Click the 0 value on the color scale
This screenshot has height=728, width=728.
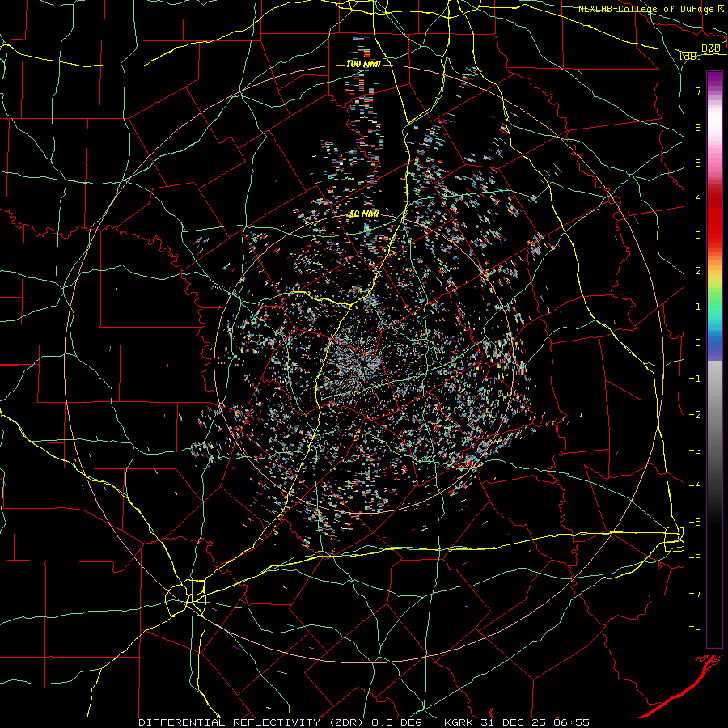(x=698, y=343)
